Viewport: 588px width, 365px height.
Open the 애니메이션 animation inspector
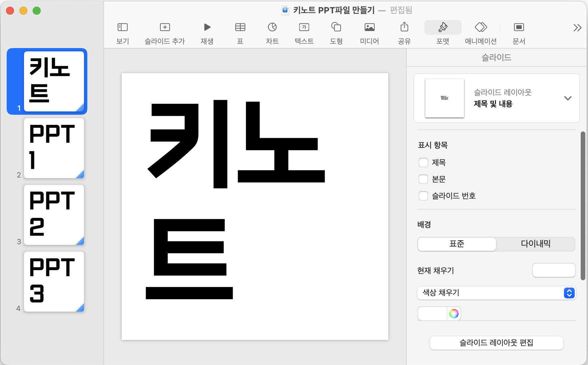(x=481, y=33)
